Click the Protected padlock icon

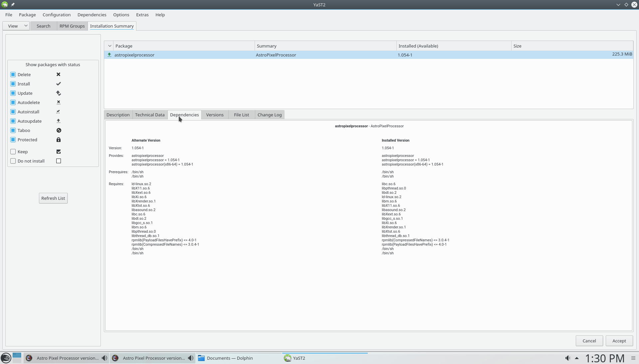[x=59, y=140]
